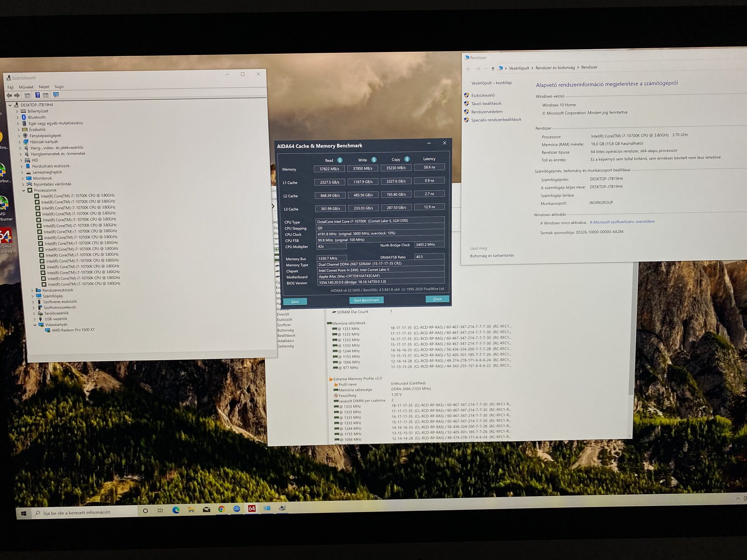This screenshot has height=560, width=747.
Task: Expand the Rendszereszközök category
Action: pos(32,291)
